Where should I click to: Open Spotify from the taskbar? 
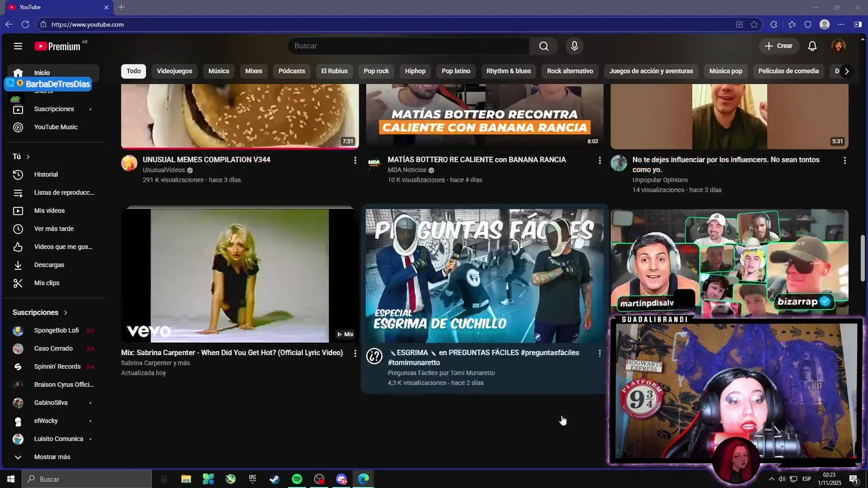(297, 479)
